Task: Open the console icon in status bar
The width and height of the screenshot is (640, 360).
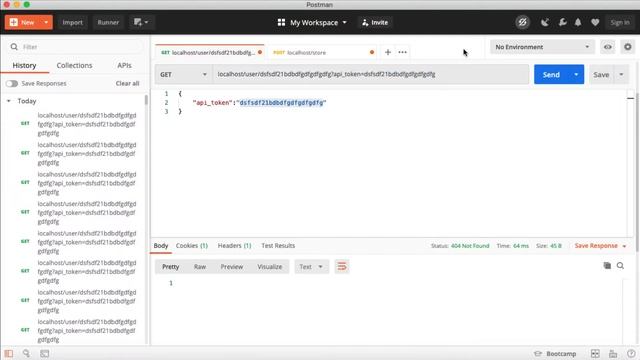Action: coord(44,353)
